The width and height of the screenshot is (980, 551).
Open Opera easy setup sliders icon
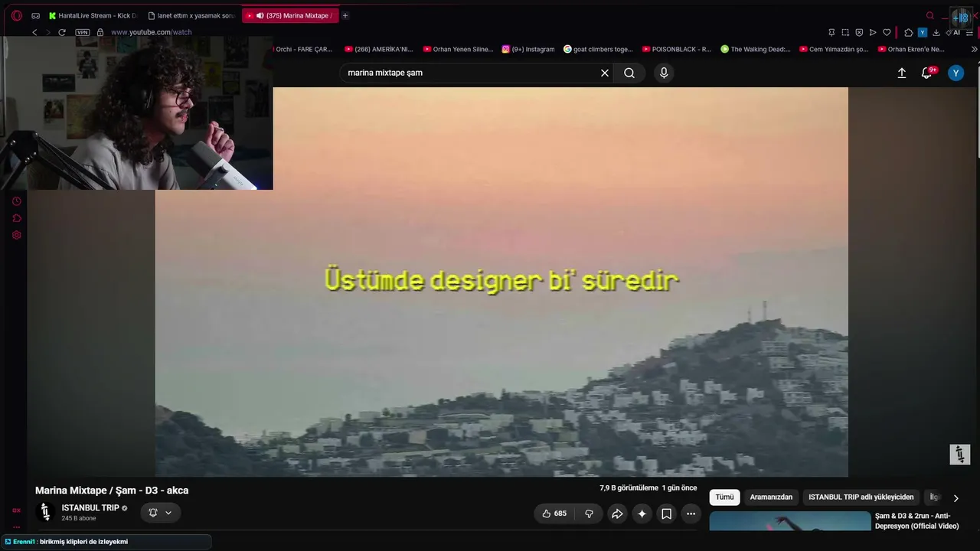tap(970, 32)
